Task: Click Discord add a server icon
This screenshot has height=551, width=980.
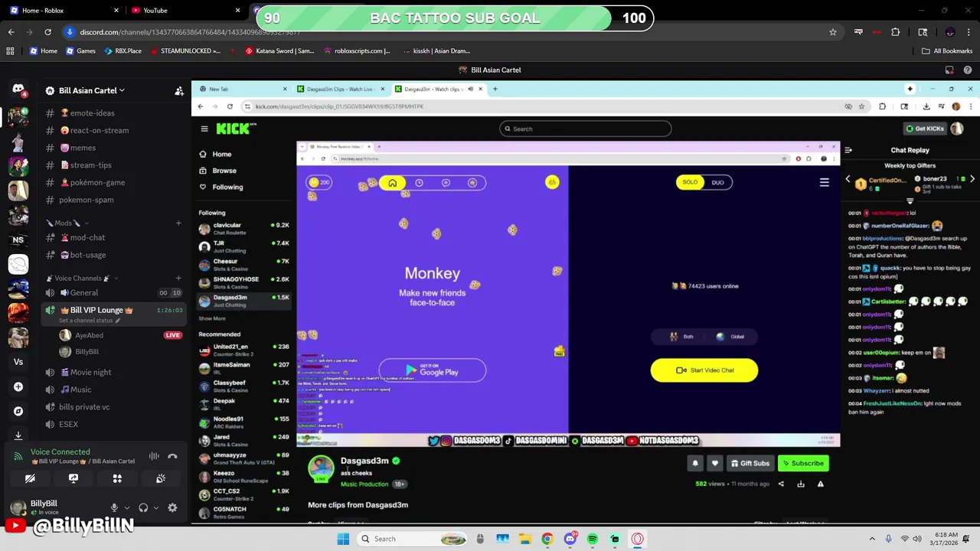Action: click(x=18, y=386)
